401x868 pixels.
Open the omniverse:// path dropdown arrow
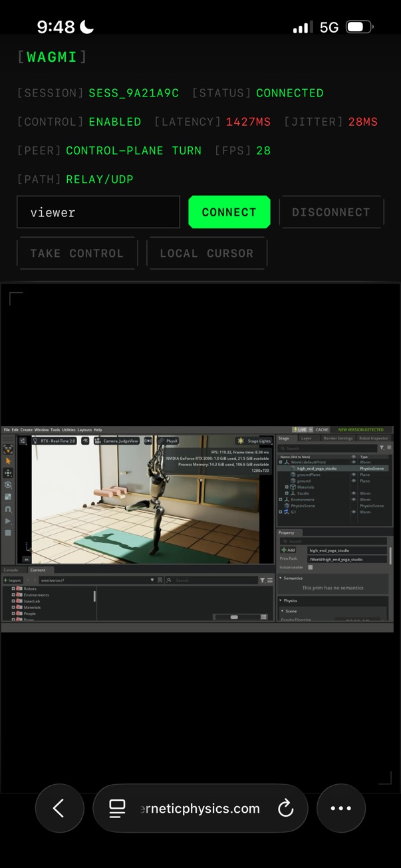[152, 580]
